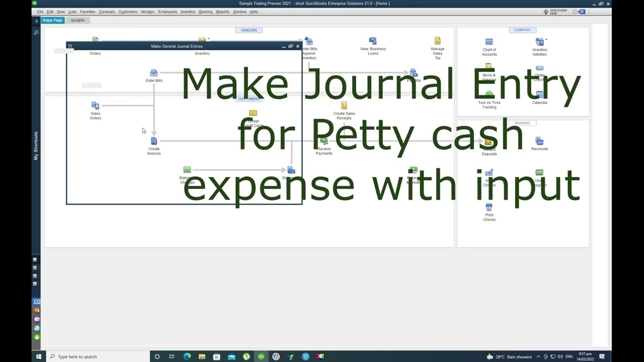Open Task View on taskbar

(x=172, y=356)
